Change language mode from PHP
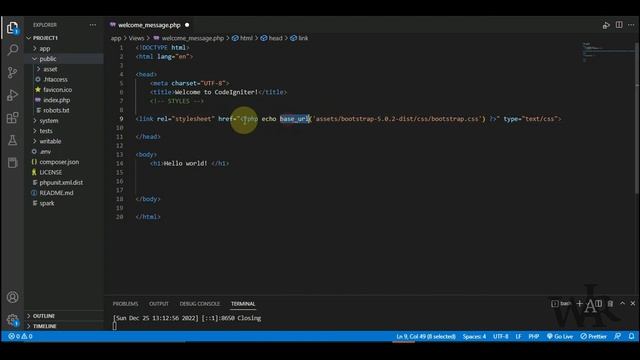This screenshot has width=640, height=360. pyautogui.click(x=533, y=336)
